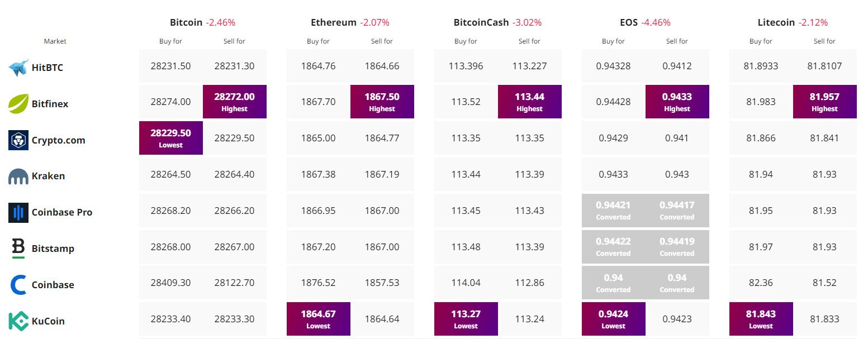Open the Bitcoin column header

click(186, 23)
